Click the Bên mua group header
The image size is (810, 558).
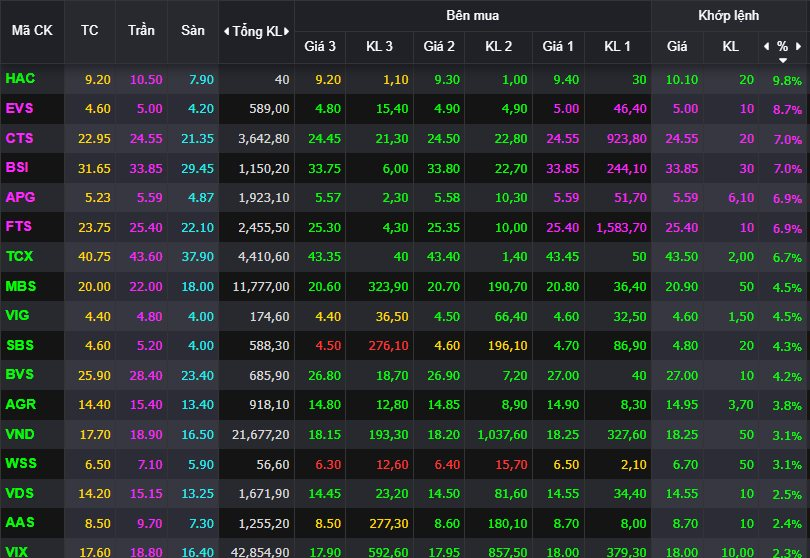tap(473, 16)
